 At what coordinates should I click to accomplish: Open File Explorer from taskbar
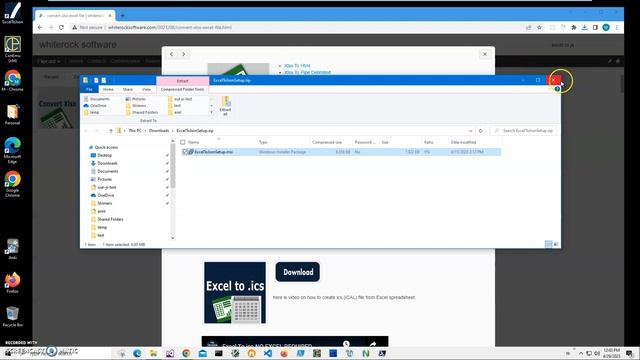153,353
